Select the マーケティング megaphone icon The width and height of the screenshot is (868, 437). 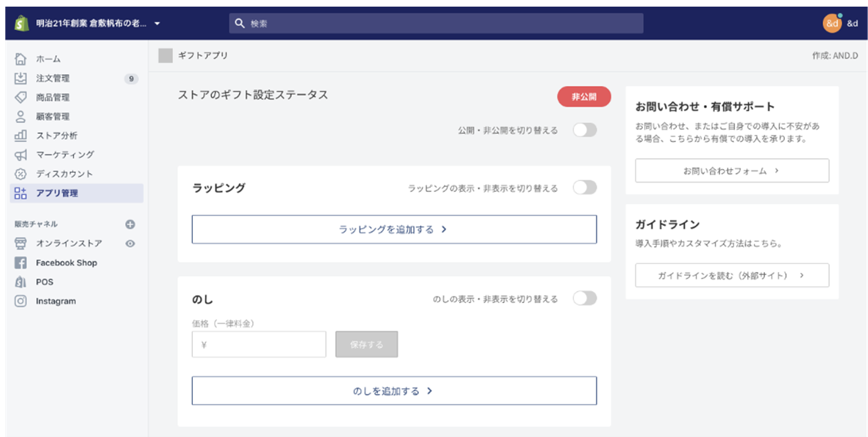[x=21, y=154]
